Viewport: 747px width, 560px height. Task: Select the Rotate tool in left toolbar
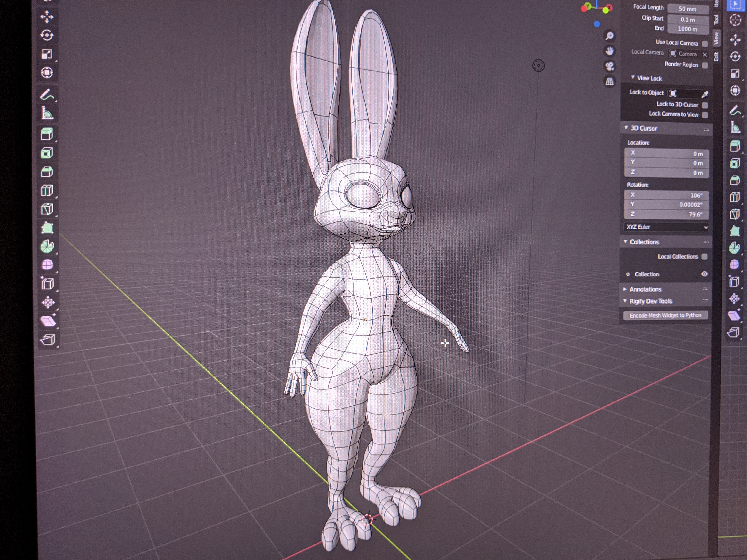tap(47, 35)
